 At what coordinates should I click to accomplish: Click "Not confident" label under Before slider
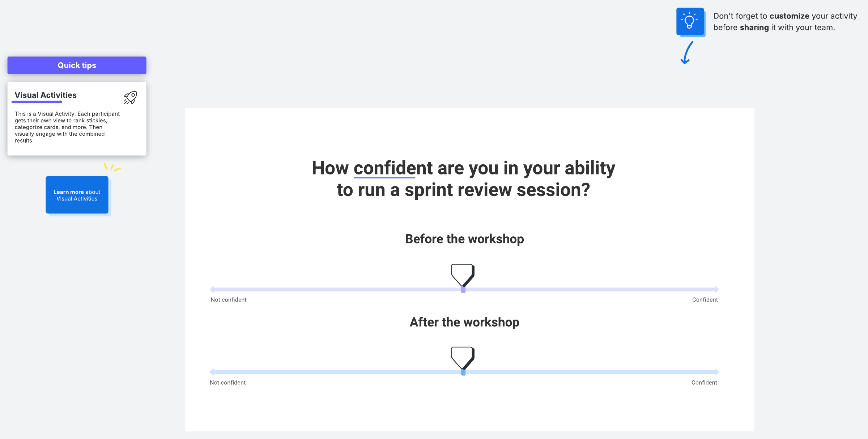229,300
